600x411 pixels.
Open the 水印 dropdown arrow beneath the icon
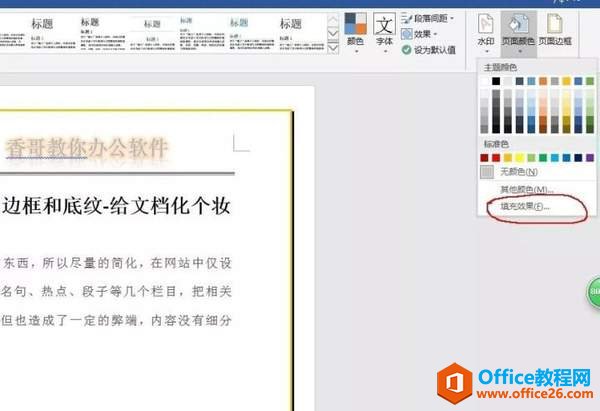(x=486, y=52)
